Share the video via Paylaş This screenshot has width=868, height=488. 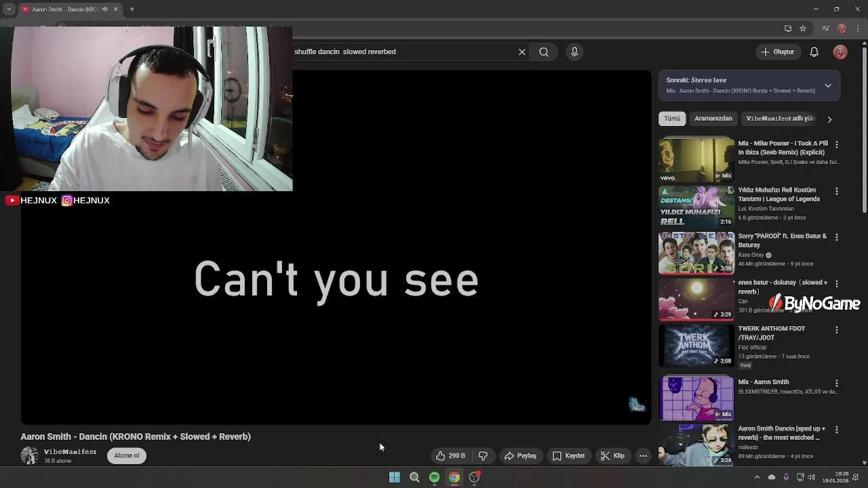coord(520,455)
